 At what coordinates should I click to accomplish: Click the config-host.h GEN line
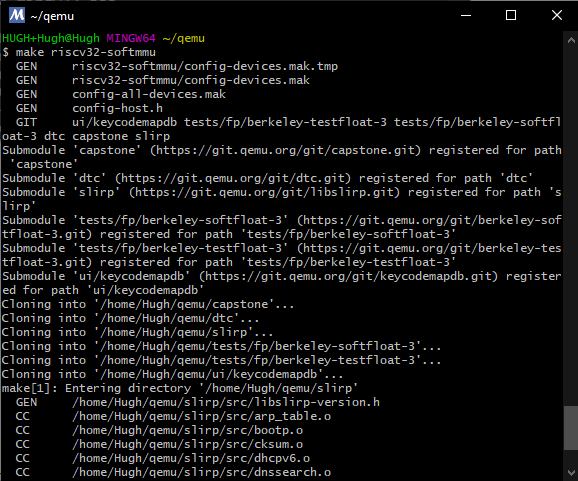pyautogui.click(x=89, y=108)
